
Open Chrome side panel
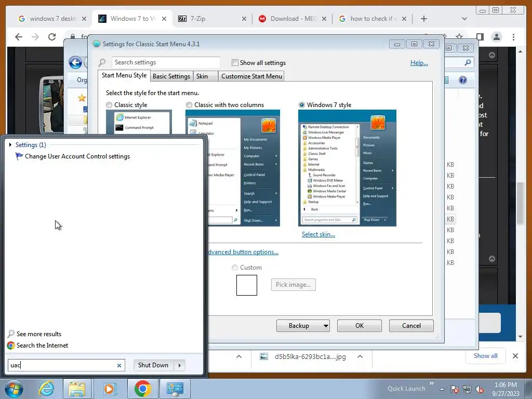[480, 37]
